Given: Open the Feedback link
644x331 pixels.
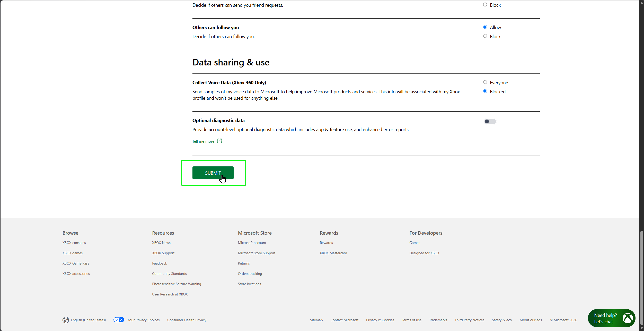Looking at the screenshot, I should tap(160, 263).
